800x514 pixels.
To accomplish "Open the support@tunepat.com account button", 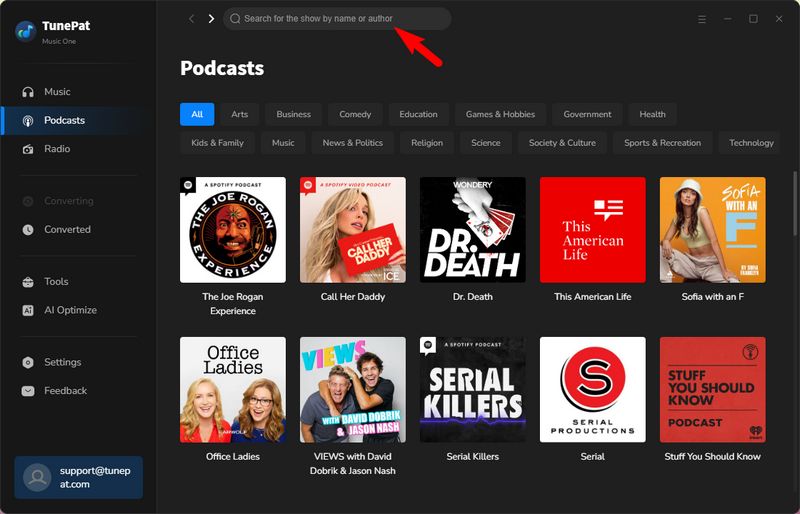I will click(79, 477).
